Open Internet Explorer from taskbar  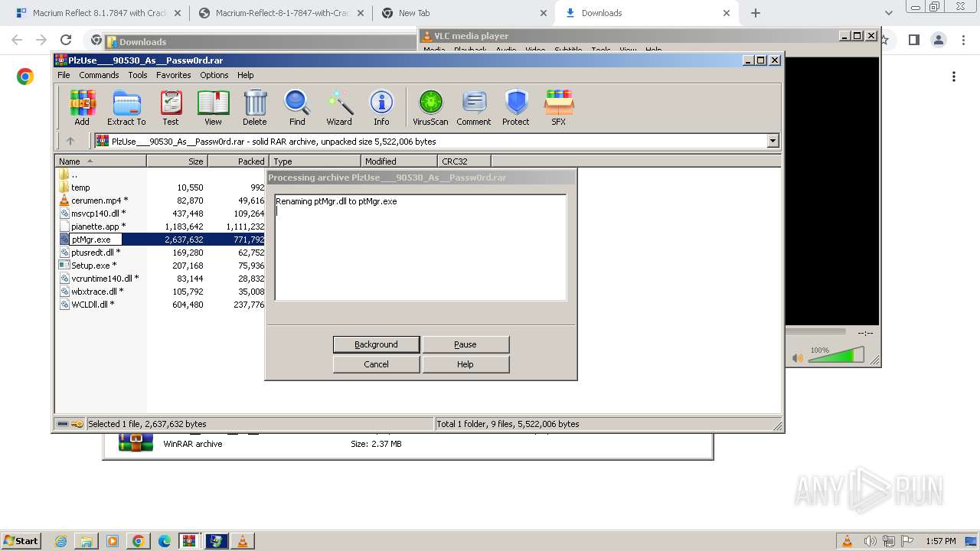point(61,541)
